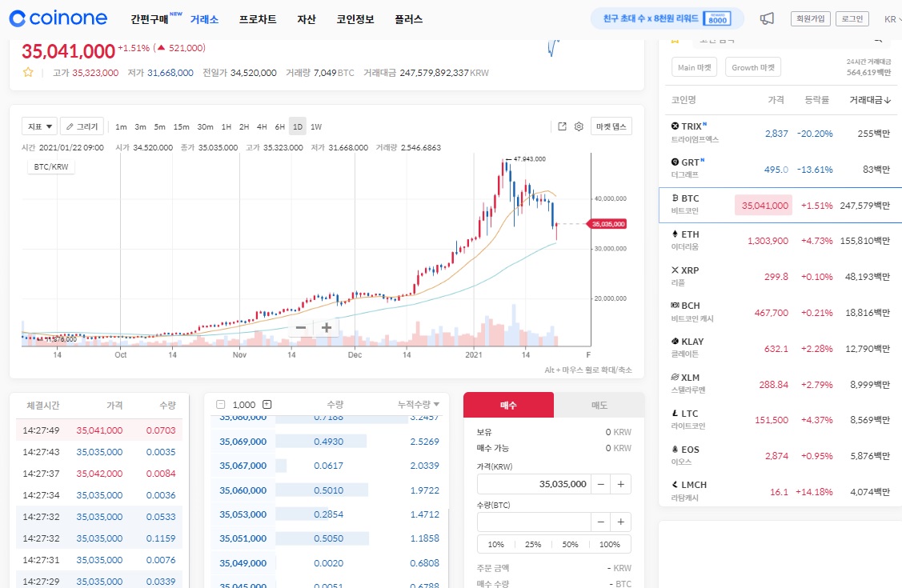This screenshot has height=588, width=902.
Task: Select the BCH coin icon
Action: (675, 306)
